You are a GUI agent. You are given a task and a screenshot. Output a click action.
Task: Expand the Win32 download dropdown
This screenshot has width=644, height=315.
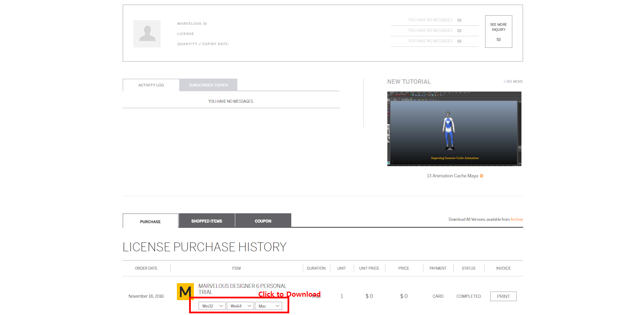(x=212, y=306)
